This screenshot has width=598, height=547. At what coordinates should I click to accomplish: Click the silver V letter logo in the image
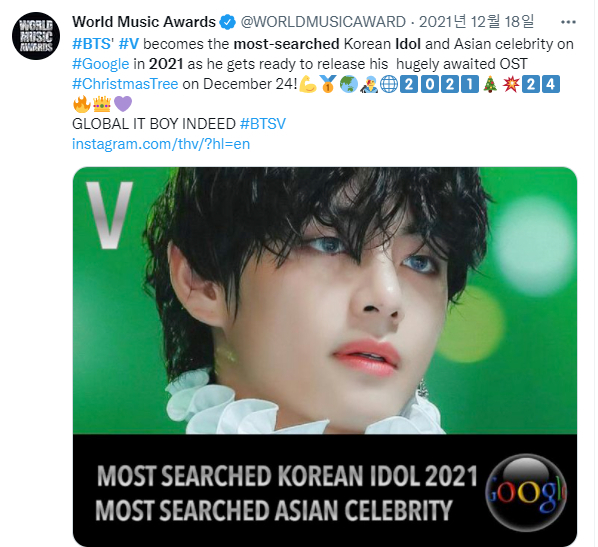109,215
